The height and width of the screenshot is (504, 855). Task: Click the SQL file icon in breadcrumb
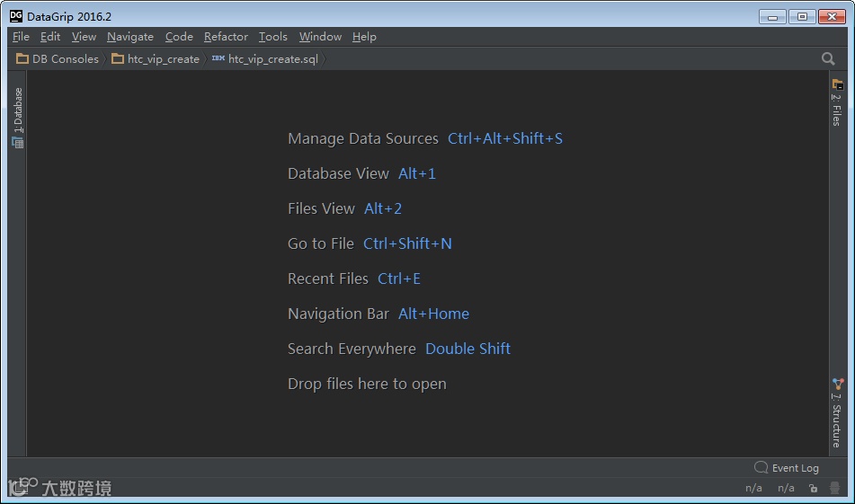pyautogui.click(x=218, y=57)
